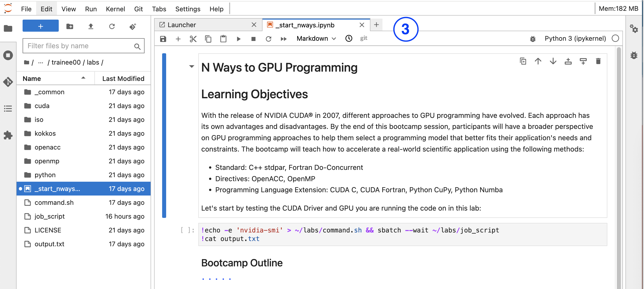Open the Table of Contents sidebar
644x289 pixels.
(x=8, y=109)
